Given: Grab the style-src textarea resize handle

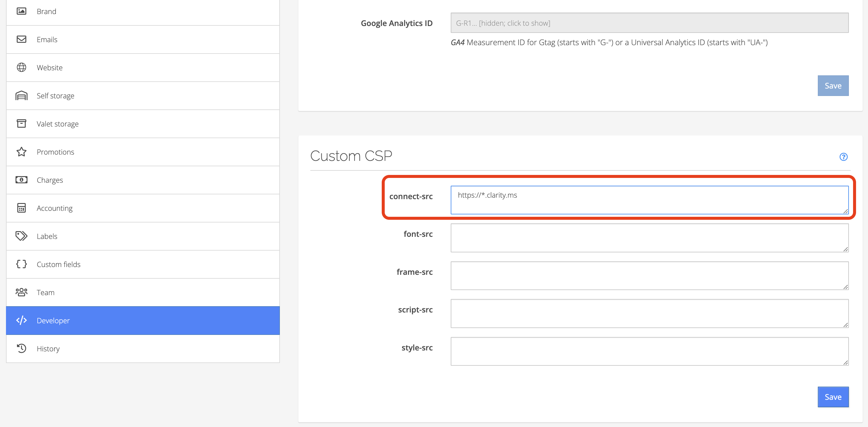Looking at the screenshot, I should tap(845, 363).
